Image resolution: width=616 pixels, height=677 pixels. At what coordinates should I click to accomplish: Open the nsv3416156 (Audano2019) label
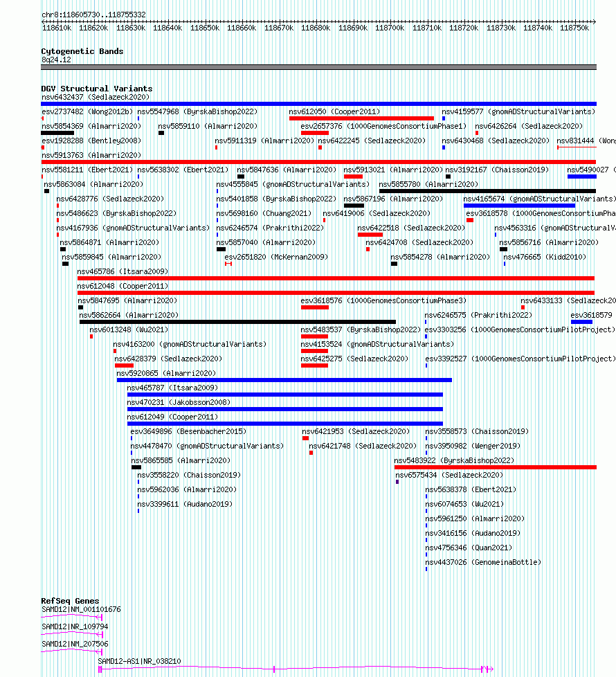tap(473, 533)
